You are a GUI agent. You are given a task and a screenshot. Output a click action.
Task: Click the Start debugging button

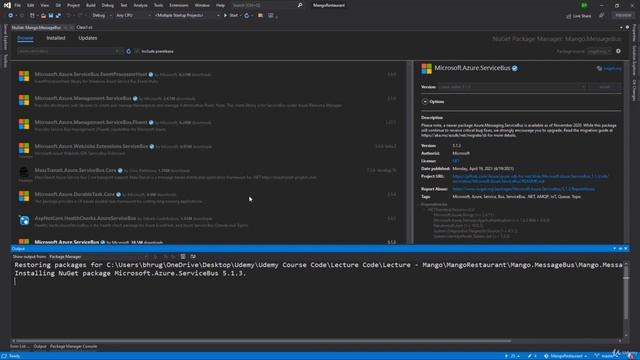pos(231,16)
